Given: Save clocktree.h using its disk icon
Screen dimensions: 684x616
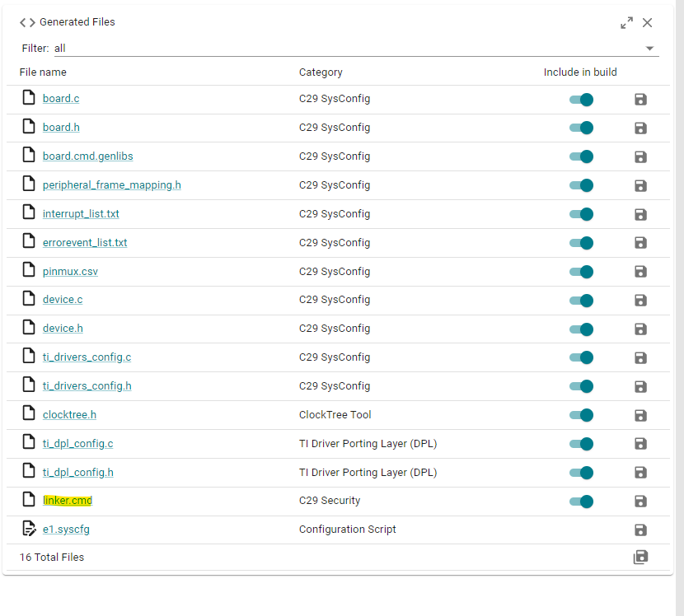Looking at the screenshot, I should [x=640, y=415].
